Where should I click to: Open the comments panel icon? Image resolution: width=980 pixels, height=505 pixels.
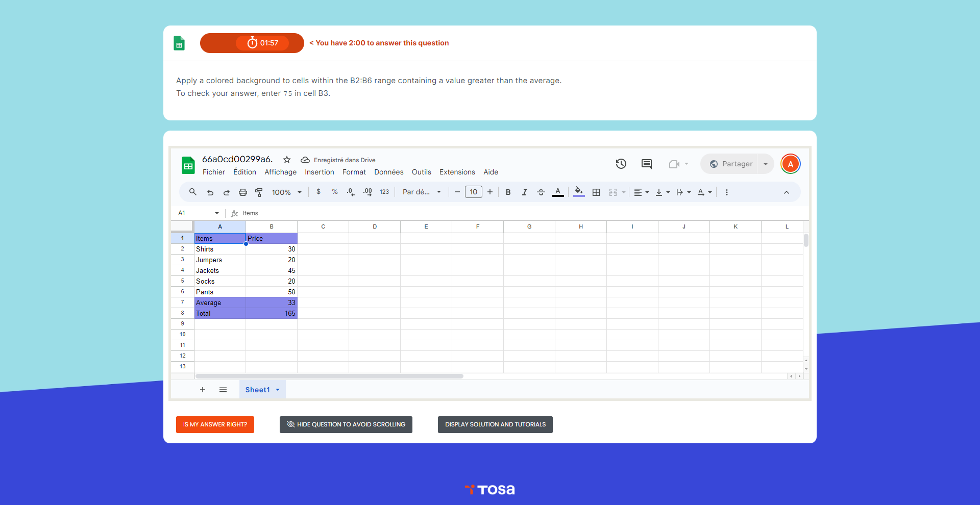pos(646,164)
